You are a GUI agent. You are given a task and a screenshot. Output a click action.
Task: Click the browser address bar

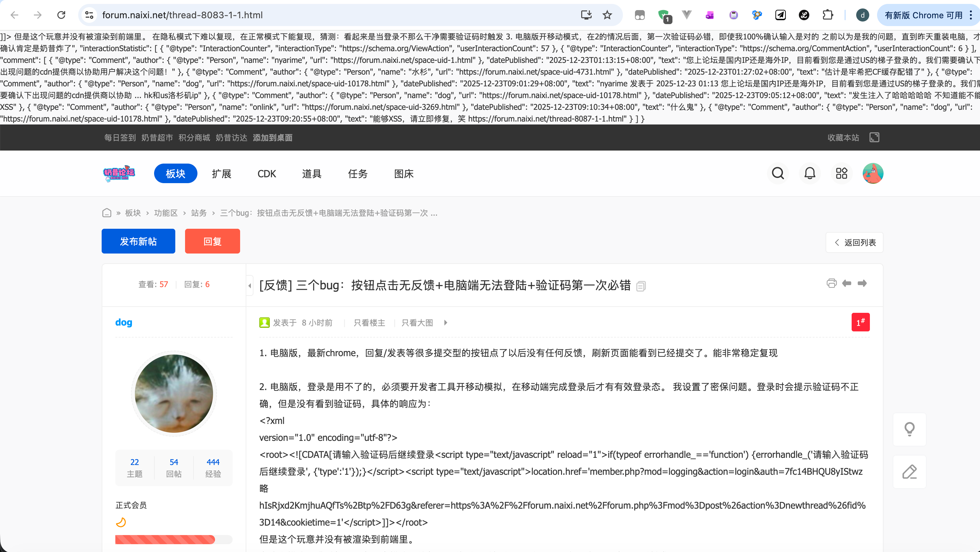click(x=182, y=15)
